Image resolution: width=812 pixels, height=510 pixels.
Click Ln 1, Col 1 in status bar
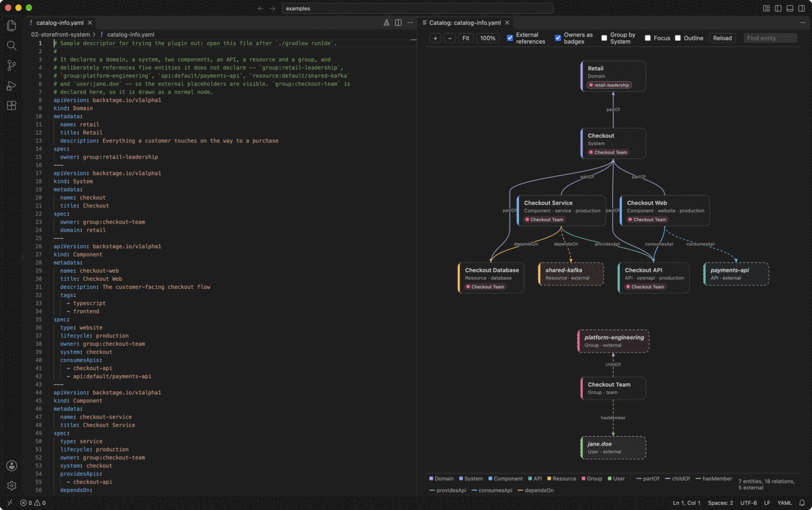[x=687, y=503]
